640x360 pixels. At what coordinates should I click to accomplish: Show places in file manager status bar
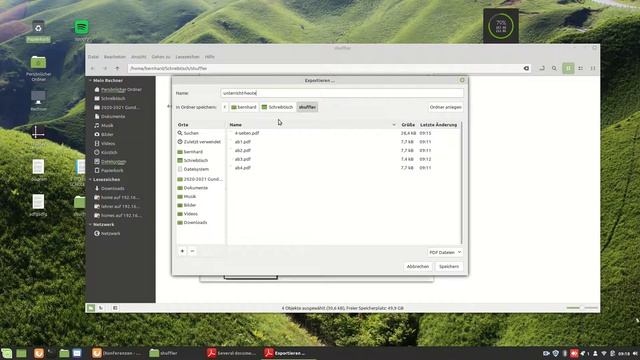[91, 308]
